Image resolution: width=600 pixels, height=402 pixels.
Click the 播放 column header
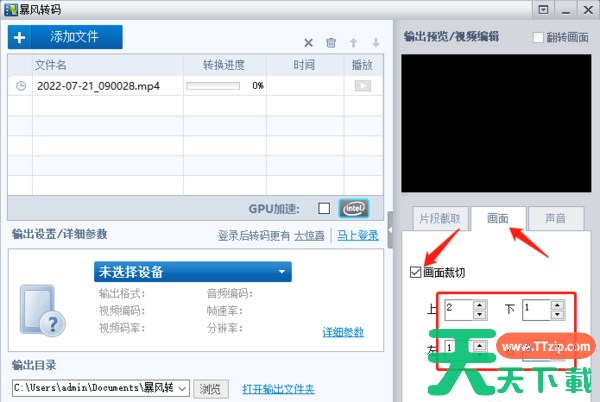[362, 65]
